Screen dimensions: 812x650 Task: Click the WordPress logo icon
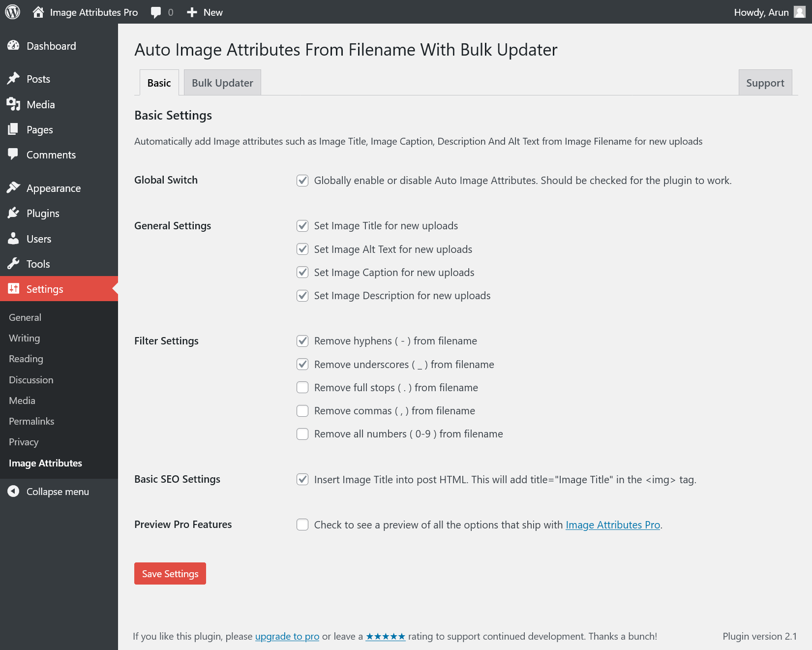12,12
